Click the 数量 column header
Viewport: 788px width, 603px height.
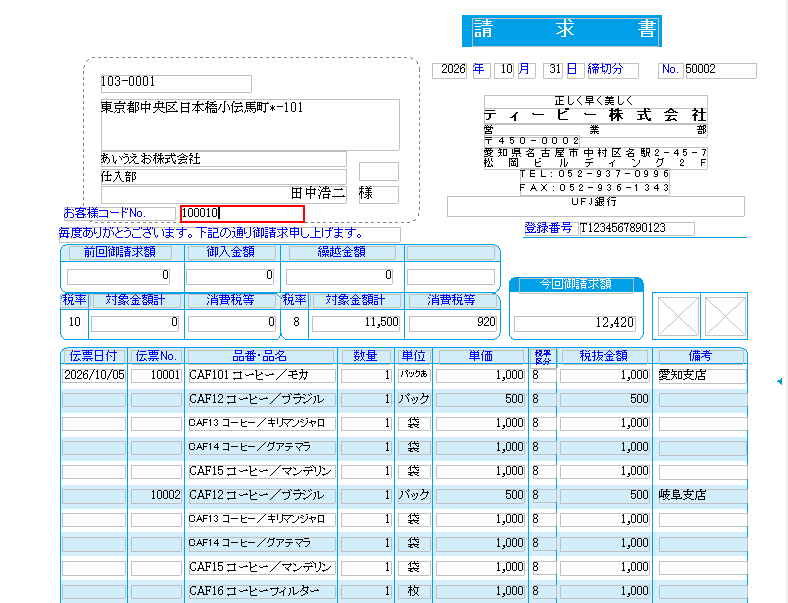[365, 356]
